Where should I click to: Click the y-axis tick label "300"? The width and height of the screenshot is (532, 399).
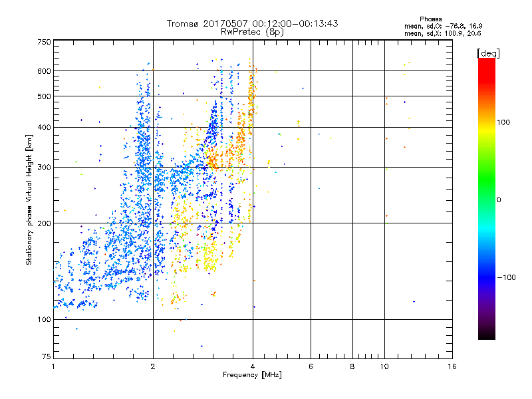point(44,168)
